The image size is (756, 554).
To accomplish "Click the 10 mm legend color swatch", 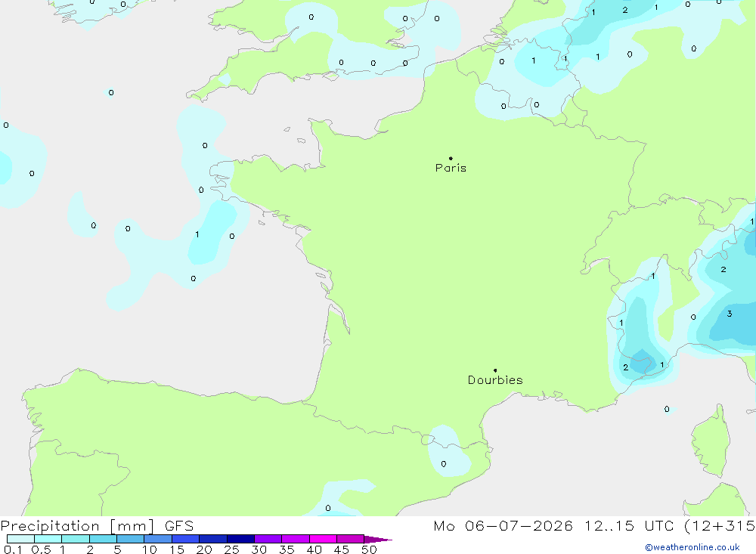I will [x=158, y=539].
